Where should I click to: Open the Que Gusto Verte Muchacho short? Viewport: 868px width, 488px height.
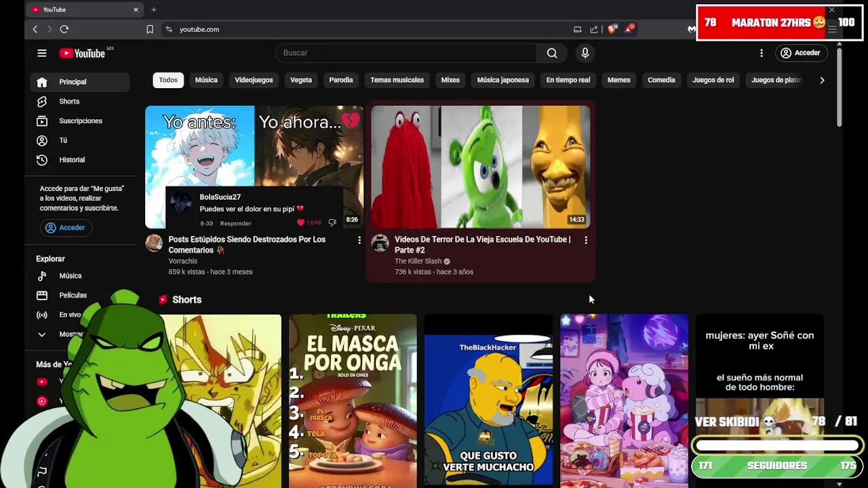tap(488, 401)
